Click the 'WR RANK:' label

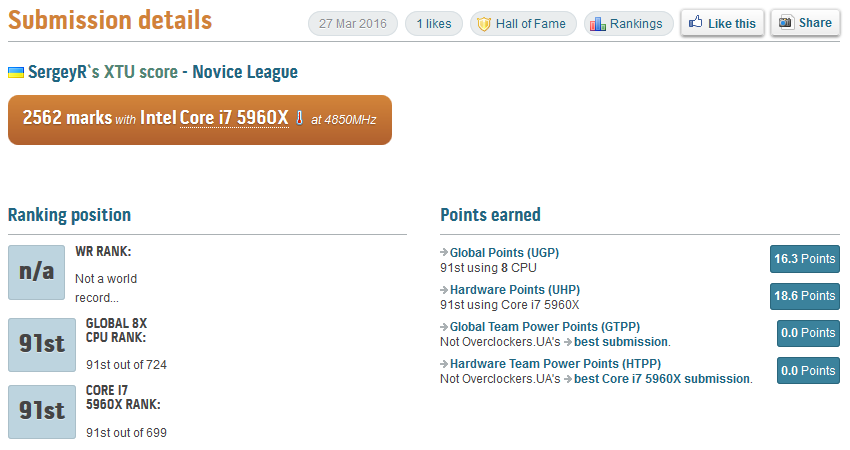pos(103,252)
